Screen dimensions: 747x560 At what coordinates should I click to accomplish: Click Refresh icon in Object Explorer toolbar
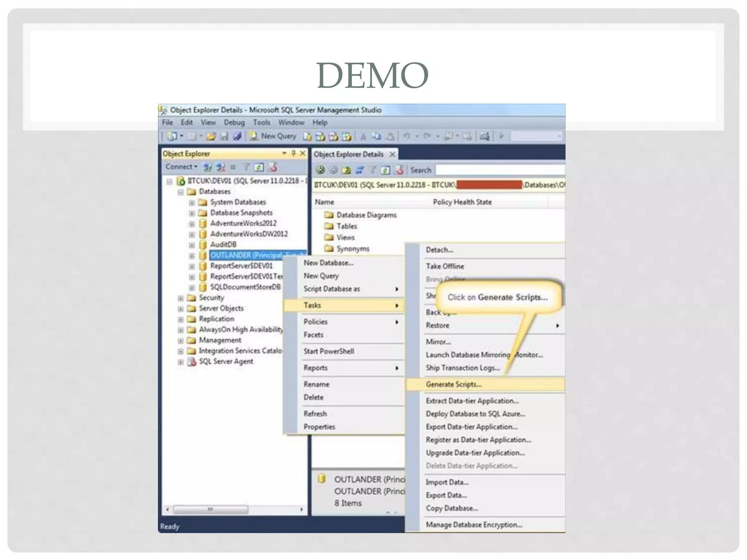pyautogui.click(x=259, y=167)
